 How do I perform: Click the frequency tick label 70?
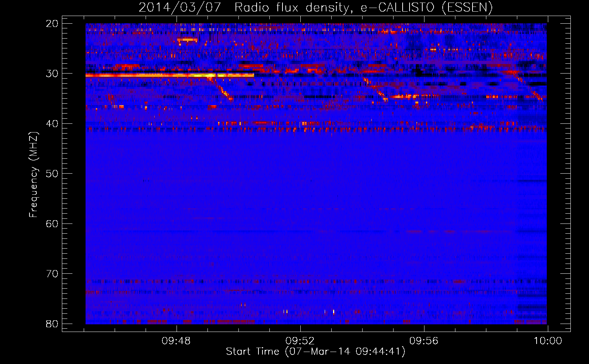tap(52, 274)
